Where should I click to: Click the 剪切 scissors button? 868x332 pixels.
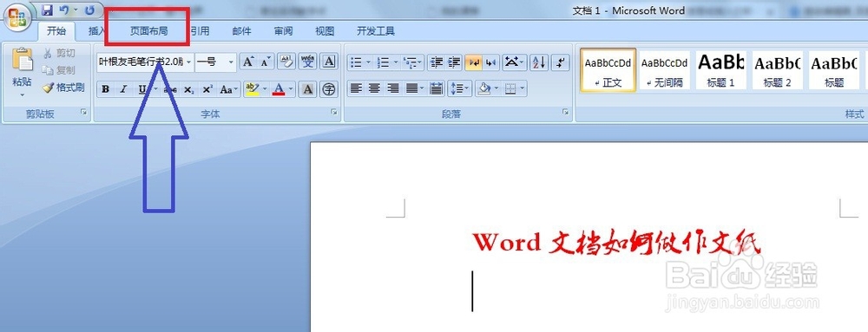click(x=59, y=53)
